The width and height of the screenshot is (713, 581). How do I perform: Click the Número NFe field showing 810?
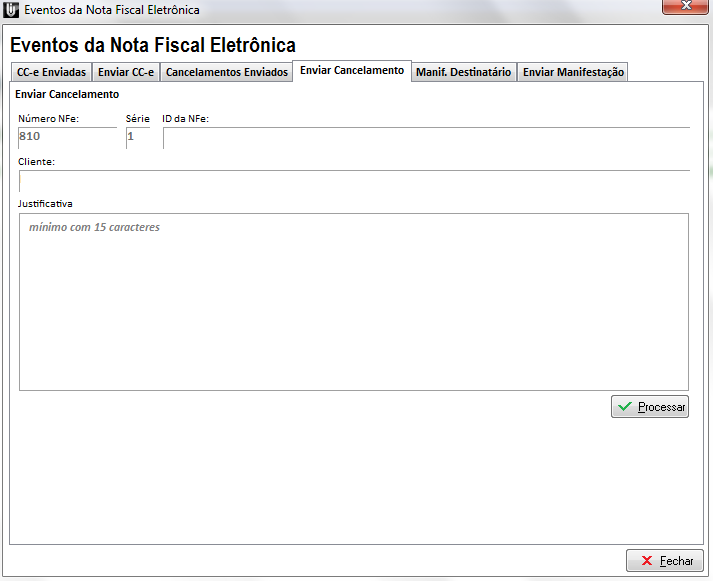[x=67, y=137]
